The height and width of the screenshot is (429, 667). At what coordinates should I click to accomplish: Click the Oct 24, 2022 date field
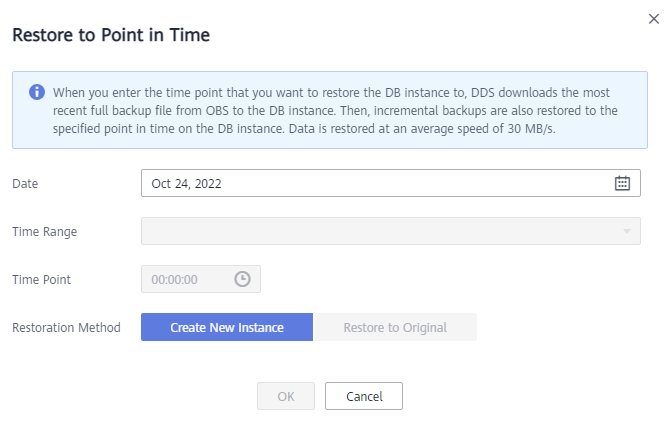(x=391, y=183)
